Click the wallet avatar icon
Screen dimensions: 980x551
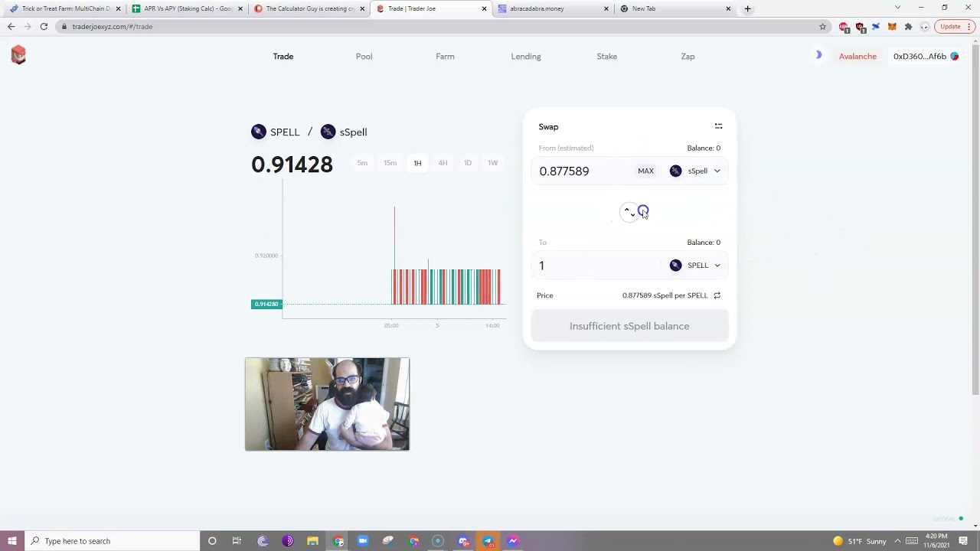pos(955,56)
